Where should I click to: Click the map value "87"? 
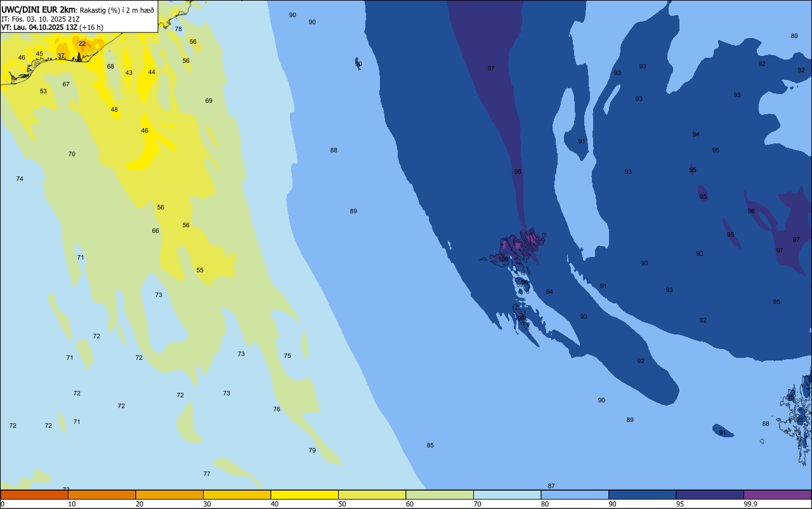pyautogui.click(x=551, y=486)
